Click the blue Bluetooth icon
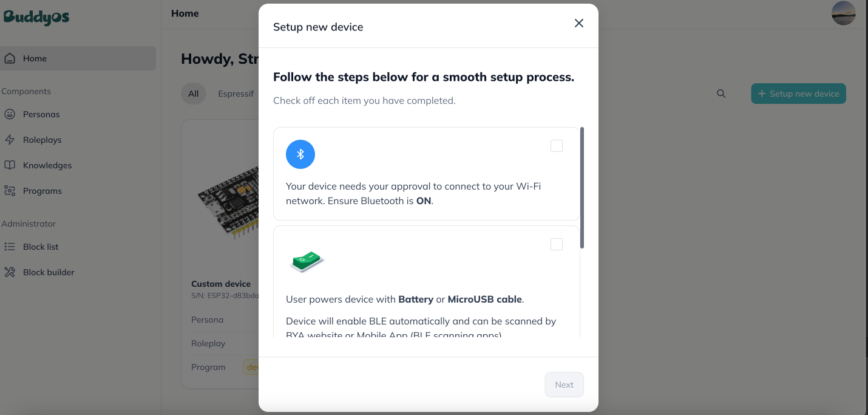 pyautogui.click(x=300, y=154)
